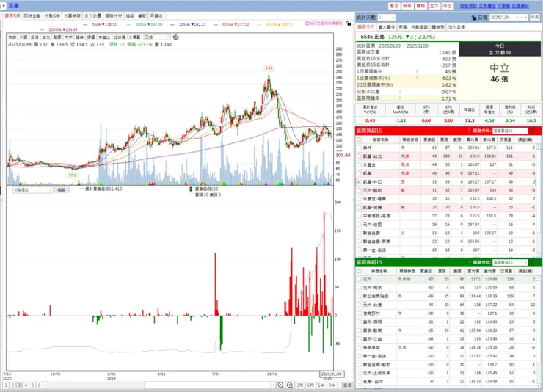Click the bottom search input field
The width and height of the screenshot is (543, 392).
[208, 385]
